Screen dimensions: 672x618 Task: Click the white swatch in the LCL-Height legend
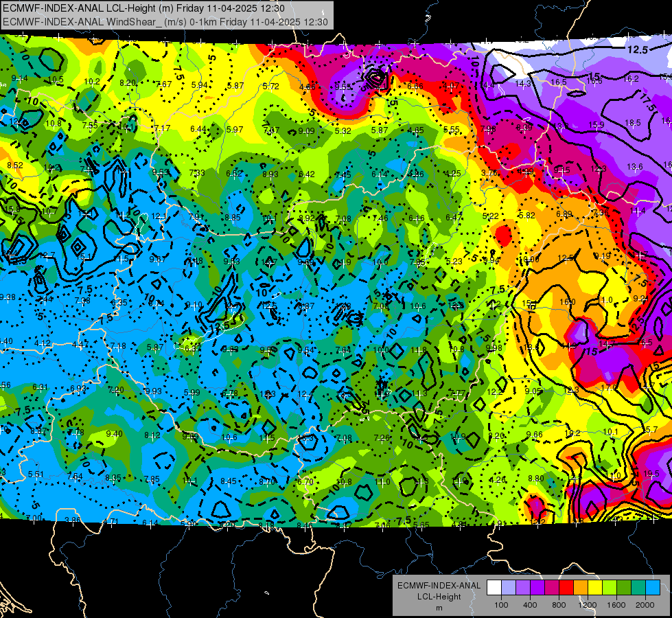click(x=494, y=588)
